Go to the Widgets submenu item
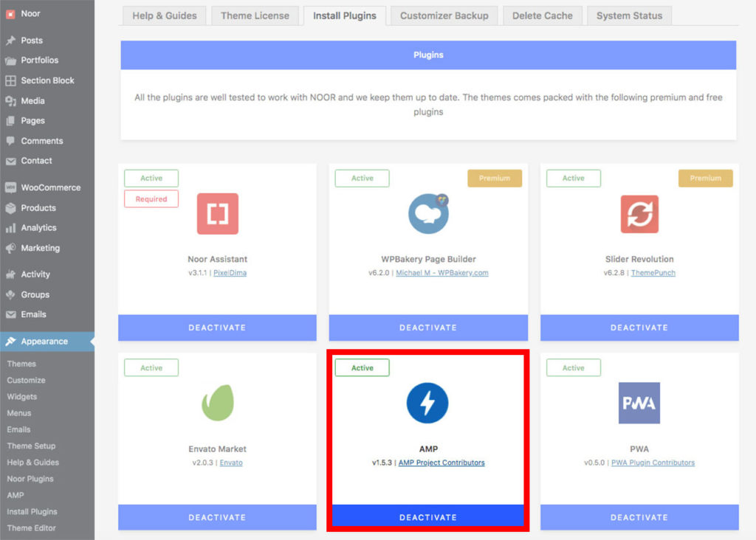756x540 pixels. pos(22,396)
